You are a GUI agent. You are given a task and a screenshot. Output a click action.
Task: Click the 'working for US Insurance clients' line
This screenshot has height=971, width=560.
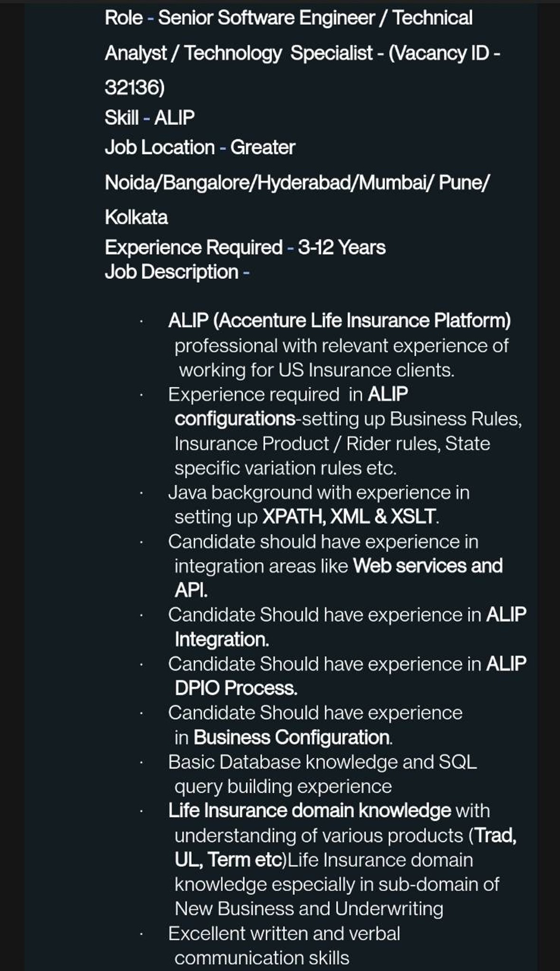[317, 370]
